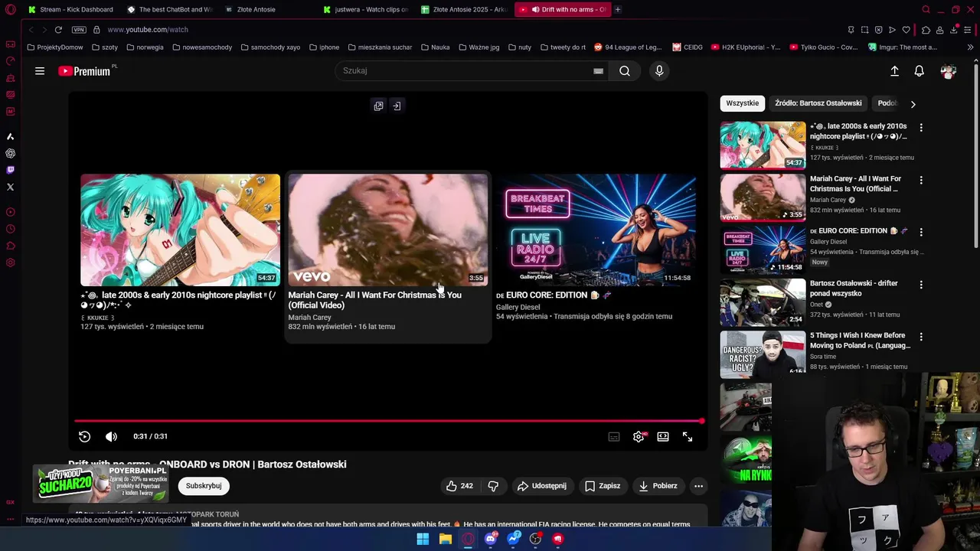Open sidebar video 5 Things I Wish I Knew
This screenshot has height=551, width=980.
(x=860, y=341)
